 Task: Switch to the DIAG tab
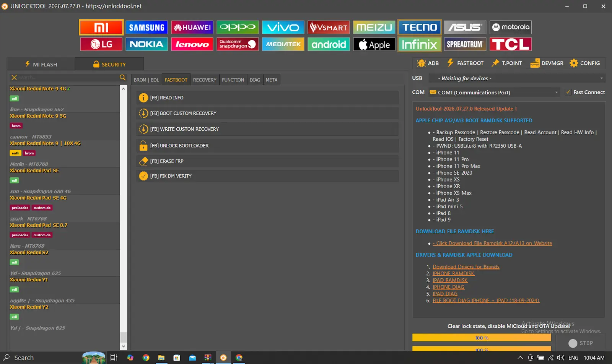(x=255, y=80)
